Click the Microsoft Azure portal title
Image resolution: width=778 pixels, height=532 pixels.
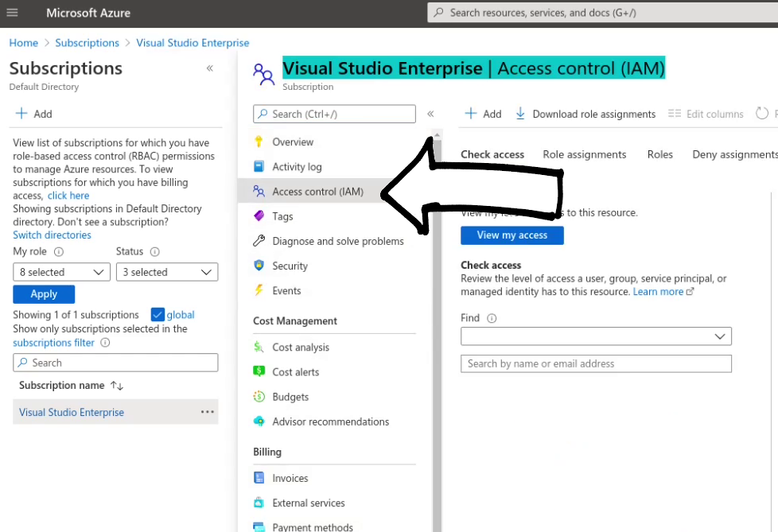pyautogui.click(x=88, y=13)
